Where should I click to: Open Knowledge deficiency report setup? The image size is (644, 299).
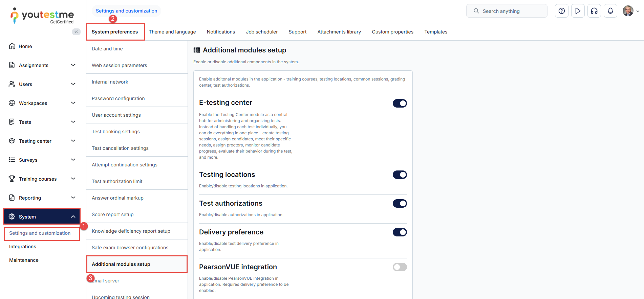click(x=137, y=231)
